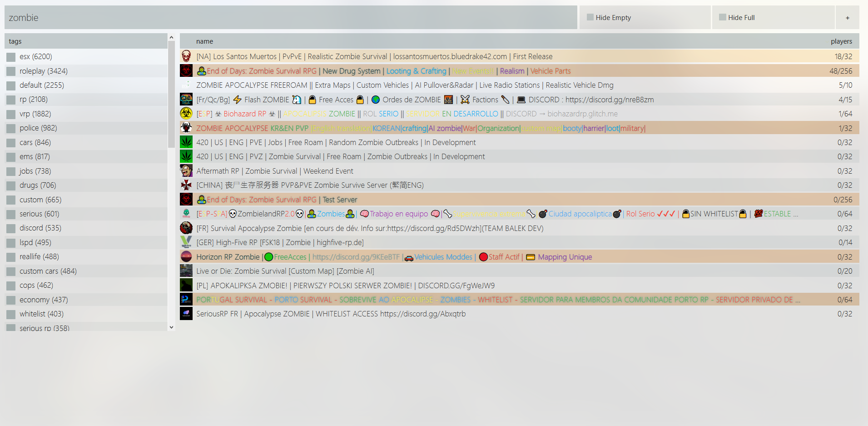Viewport: 868px width, 426px height.
Task: Click the scroll down arrow of tags list
Action: [171, 327]
